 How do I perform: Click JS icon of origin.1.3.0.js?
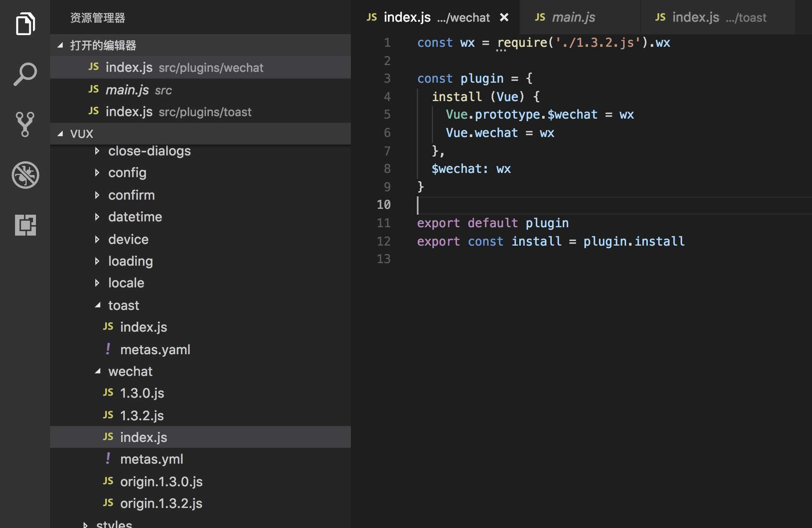(x=108, y=481)
